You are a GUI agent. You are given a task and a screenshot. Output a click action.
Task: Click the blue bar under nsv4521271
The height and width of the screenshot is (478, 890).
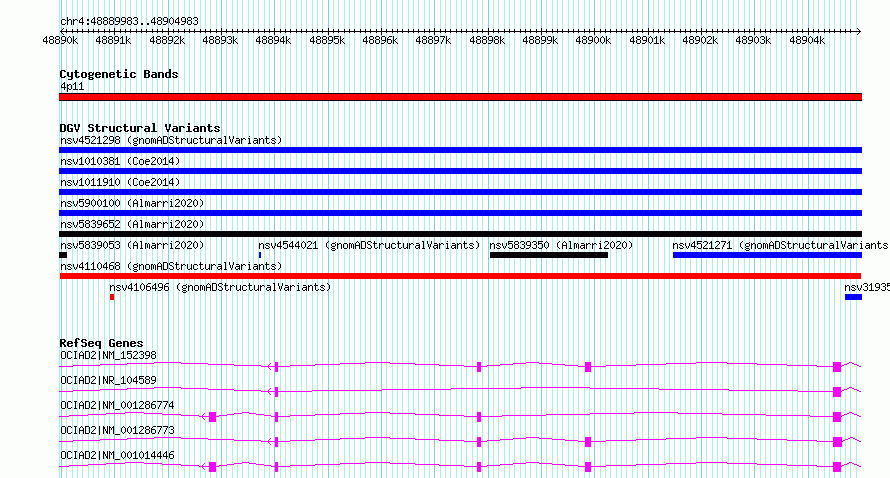click(x=767, y=255)
